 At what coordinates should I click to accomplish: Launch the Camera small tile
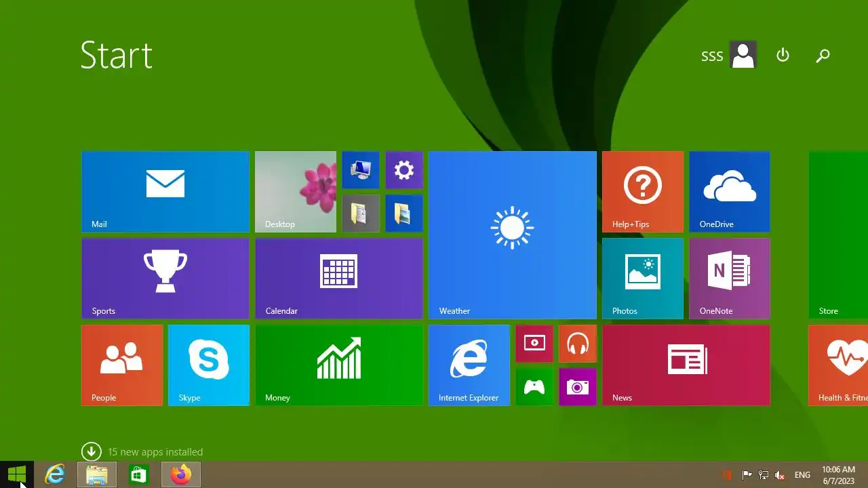tap(578, 387)
